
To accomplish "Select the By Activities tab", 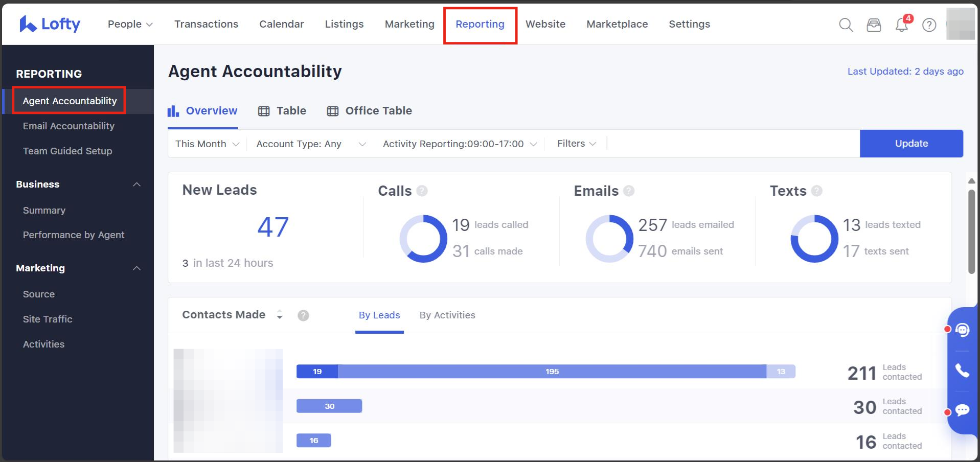I will coord(447,315).
